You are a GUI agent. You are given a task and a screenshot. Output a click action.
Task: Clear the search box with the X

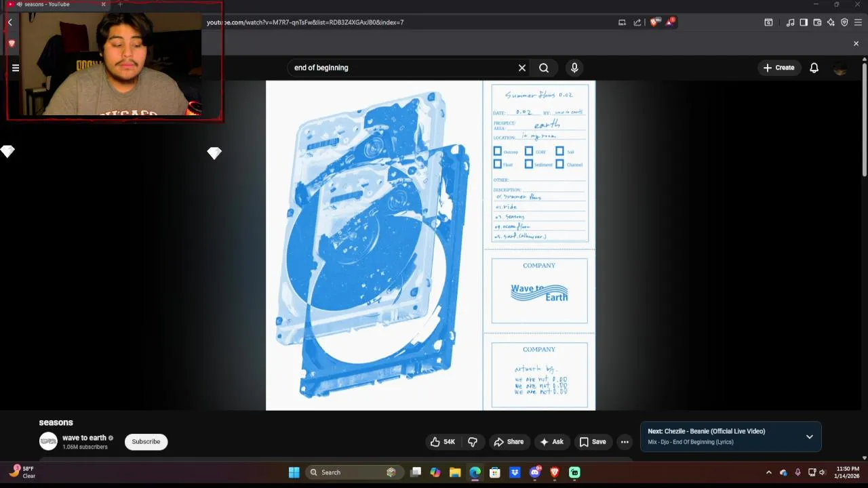522,68
